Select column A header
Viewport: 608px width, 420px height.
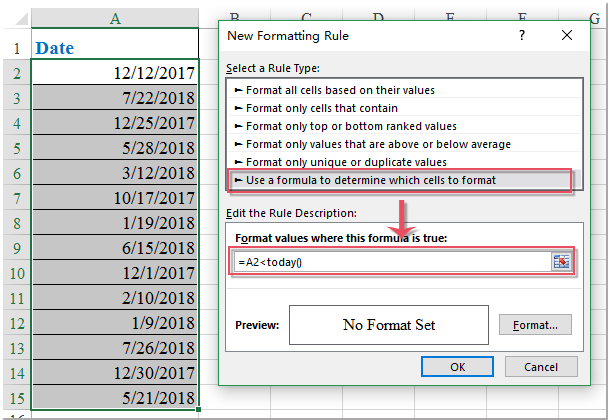tap(115, 18)
